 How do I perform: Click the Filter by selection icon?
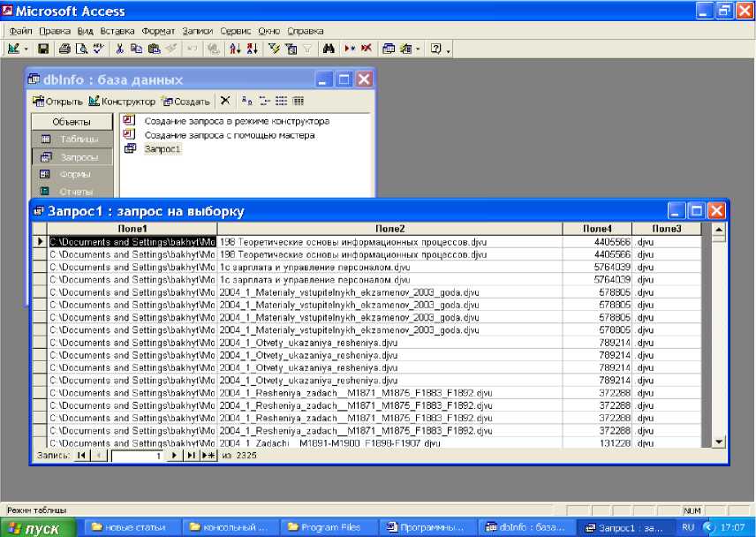click(274, 49)
